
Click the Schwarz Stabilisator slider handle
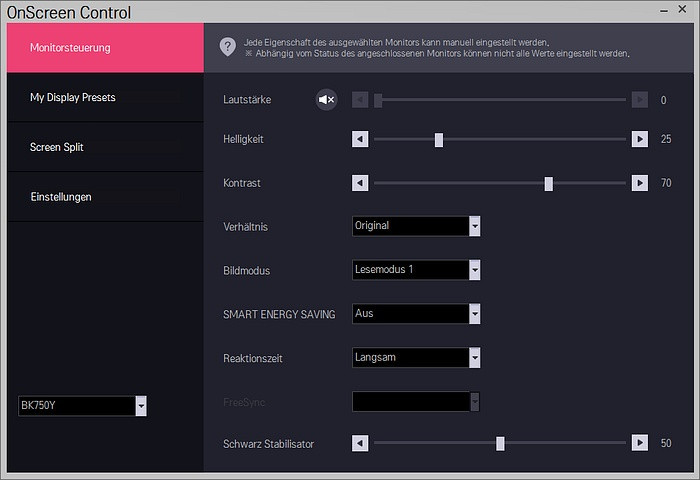pyautogui.click(x=500, y=443)
